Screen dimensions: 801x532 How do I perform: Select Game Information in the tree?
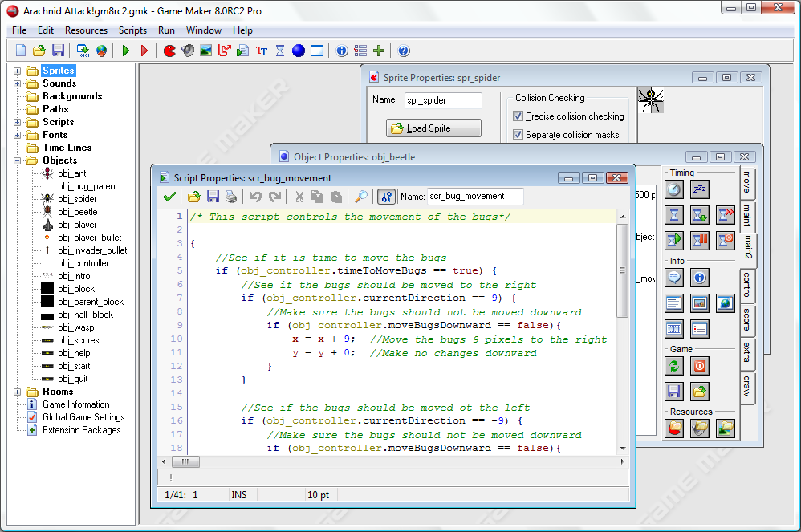click(76, 404)
